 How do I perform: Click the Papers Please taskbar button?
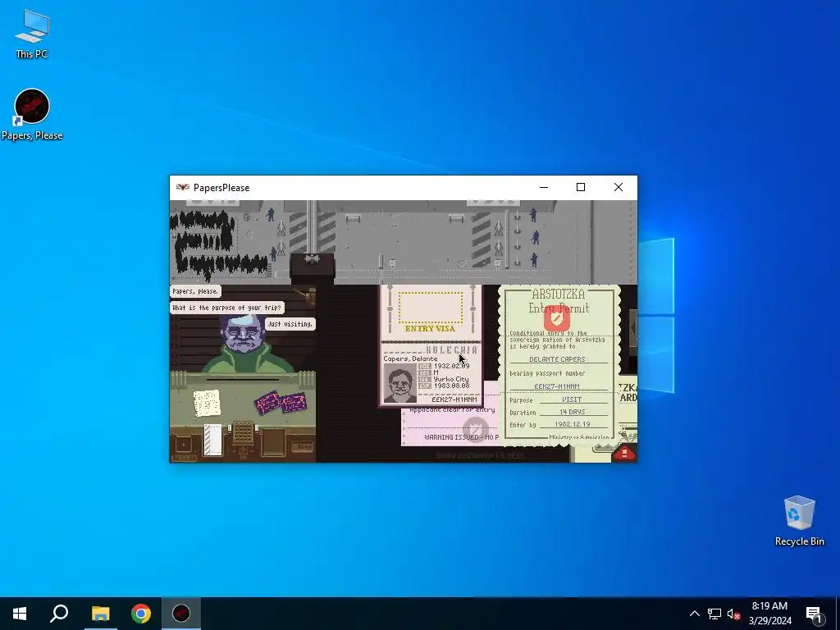[x=181, y=614]
